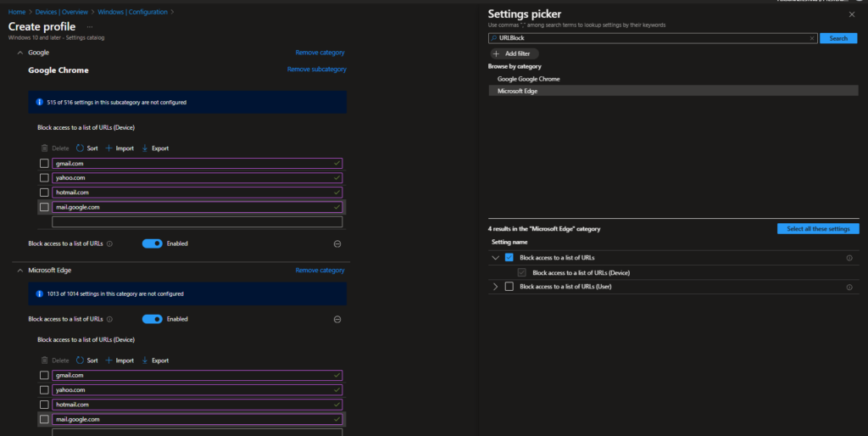Screen dimensions: 868x436
Task: Click Remove subcategory for Google Chrome
Action: tap(317, 70)
